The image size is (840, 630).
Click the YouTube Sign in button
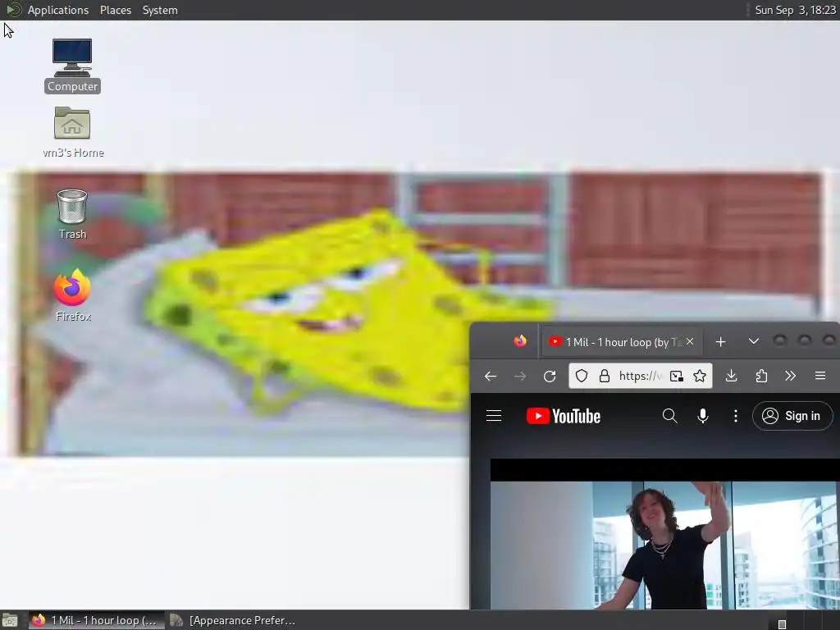pos(792,416)
